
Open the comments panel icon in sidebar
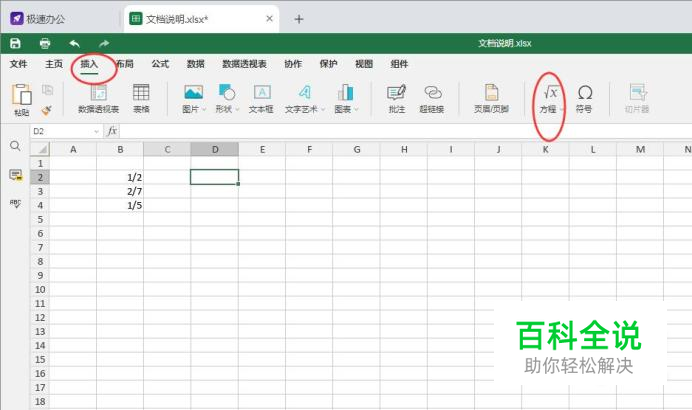tap(15, 175)
